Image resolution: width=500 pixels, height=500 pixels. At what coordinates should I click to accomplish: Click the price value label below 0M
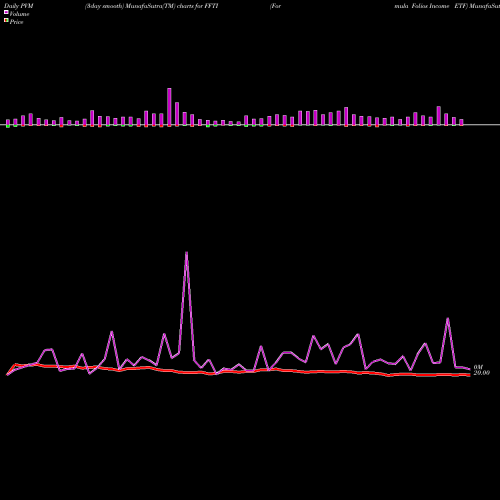point(482,373)
